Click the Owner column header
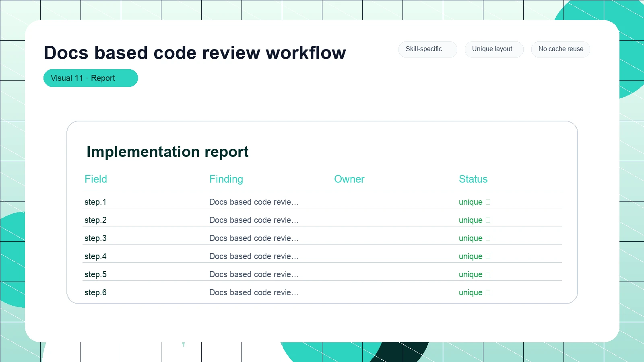Viewport: 644px width, 362px height. click(x=349, y=179)
